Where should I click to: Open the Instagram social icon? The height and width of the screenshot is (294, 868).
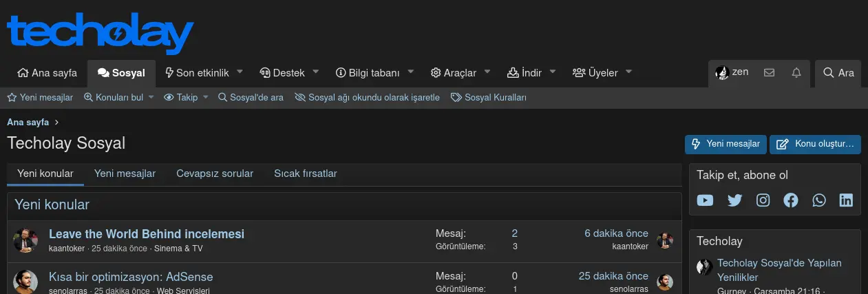click(763, 200)
